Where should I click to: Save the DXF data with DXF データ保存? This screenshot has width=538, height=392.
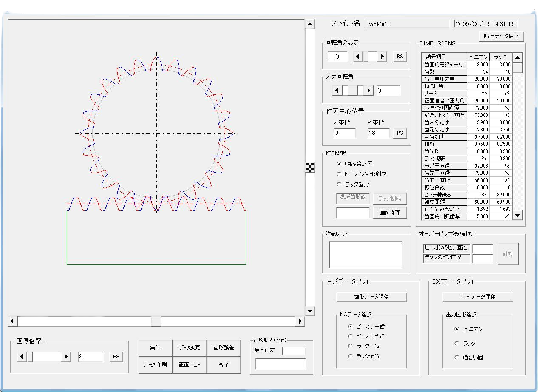click(x=478, y=297)
